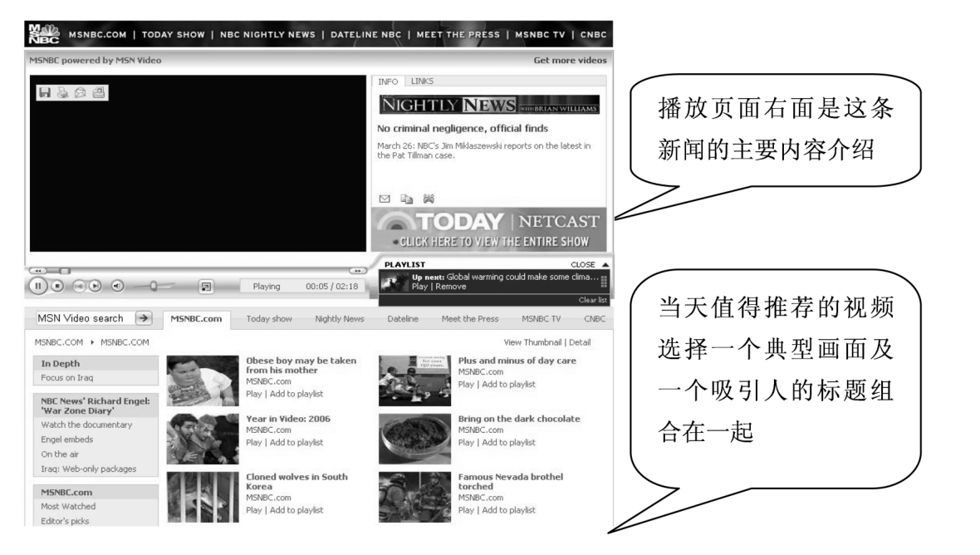Open the full-screen view button

pos(206,287)
